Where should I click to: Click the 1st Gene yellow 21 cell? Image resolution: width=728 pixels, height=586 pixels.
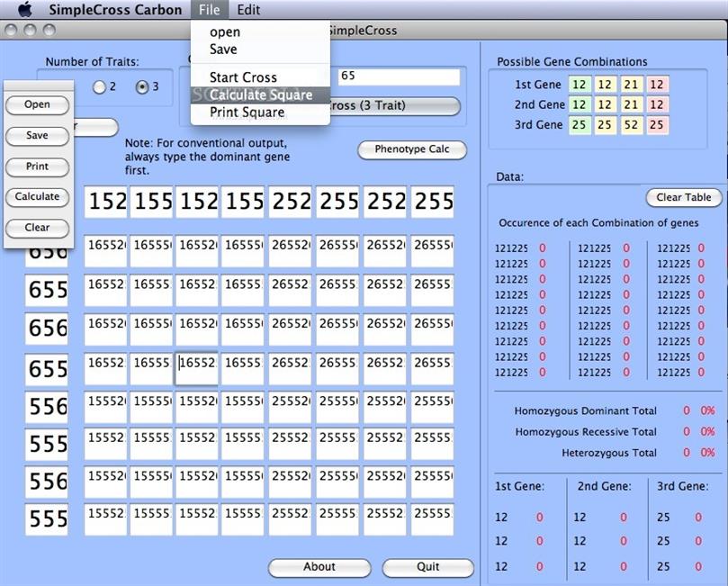click(631, 85)
